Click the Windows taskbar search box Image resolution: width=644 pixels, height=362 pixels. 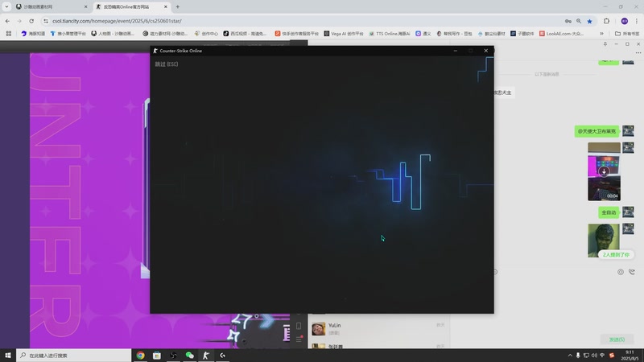tap(74, 356)
